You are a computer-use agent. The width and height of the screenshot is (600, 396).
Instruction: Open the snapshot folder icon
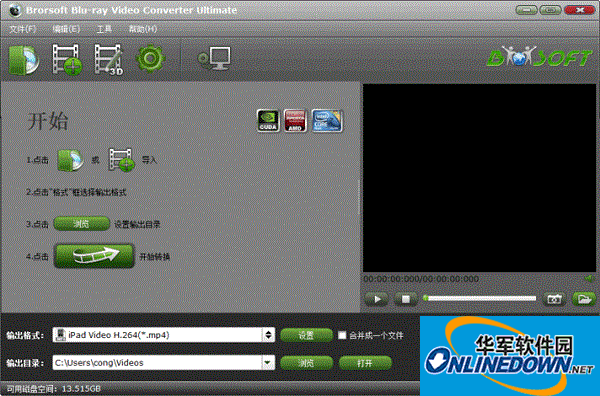(584, 299)
